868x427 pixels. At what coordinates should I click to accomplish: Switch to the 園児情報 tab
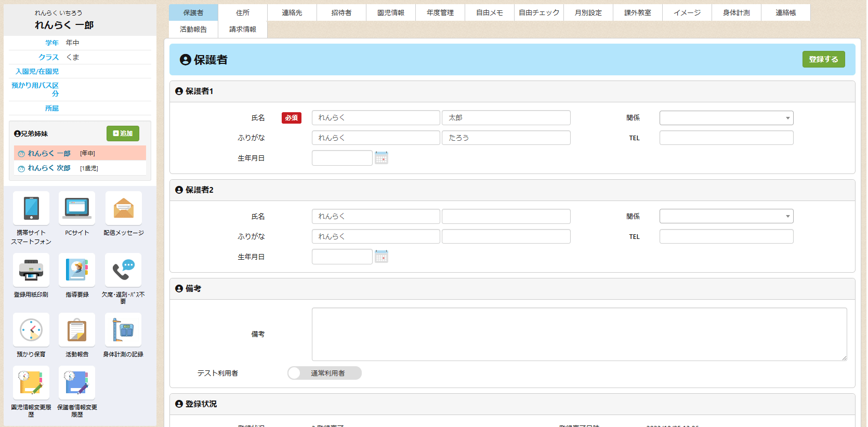point(391,12)
